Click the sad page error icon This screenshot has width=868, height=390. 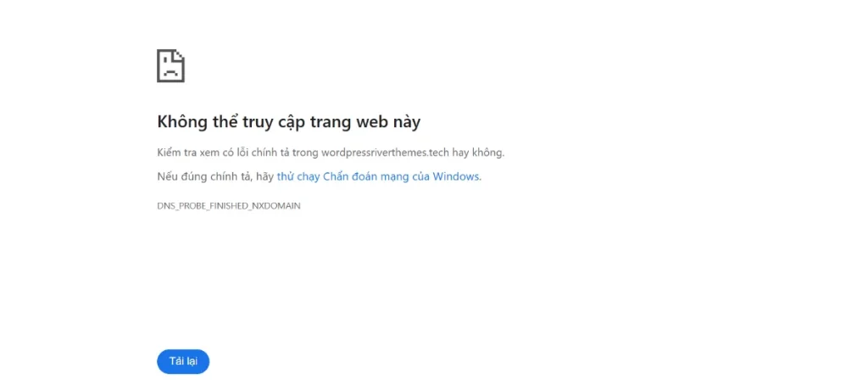click(x=170, y=66)
